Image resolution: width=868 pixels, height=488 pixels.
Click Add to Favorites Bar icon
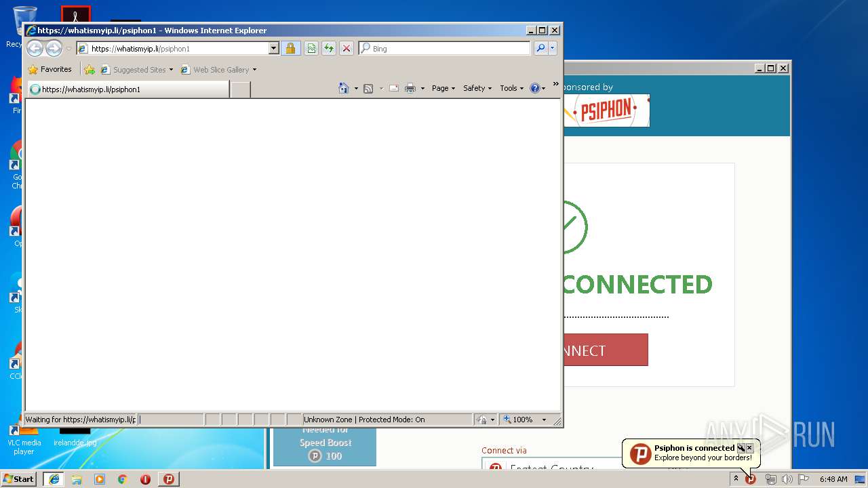pos(90,69)
